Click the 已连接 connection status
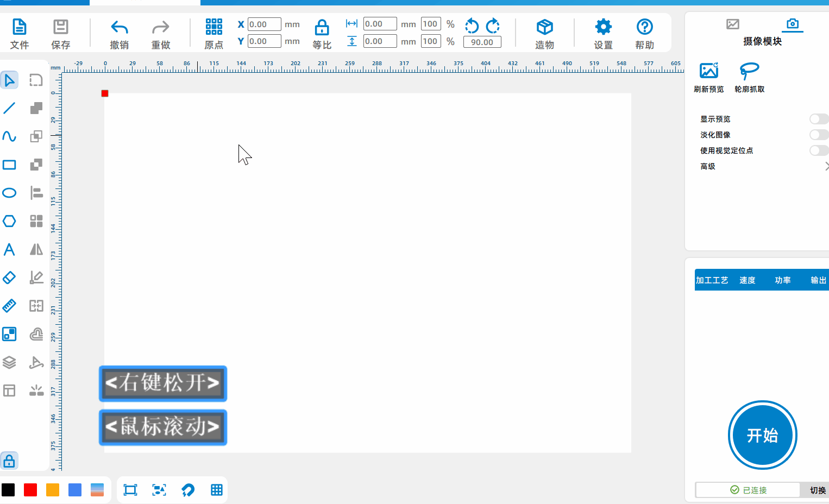The image size is (829, 504). [x=748, y=490]
